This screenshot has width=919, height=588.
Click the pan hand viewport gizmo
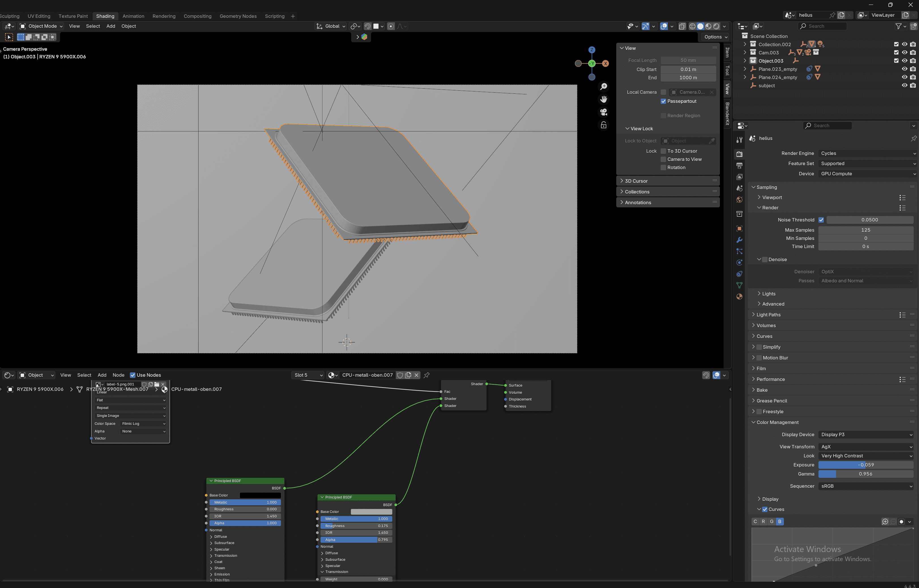click(x=604, y=99)
